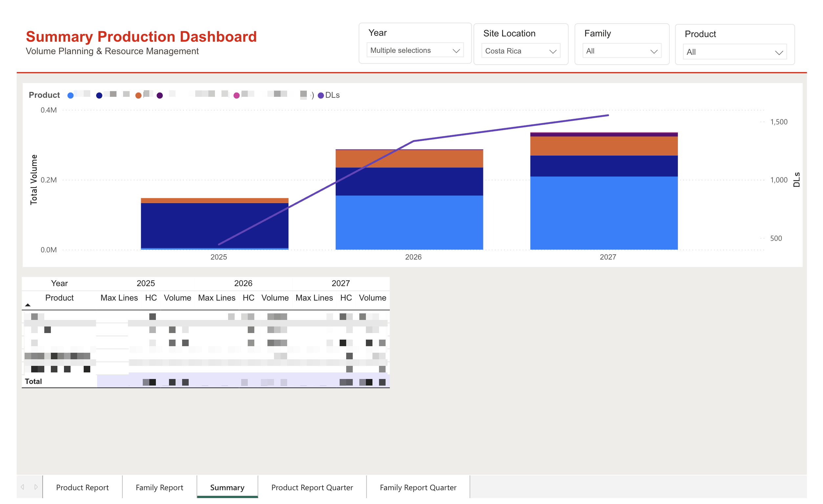Image resolution: width=823 pixels, height=504 pixels.
Task: Click the 2027 year header in table
Action: click(341, 283)
